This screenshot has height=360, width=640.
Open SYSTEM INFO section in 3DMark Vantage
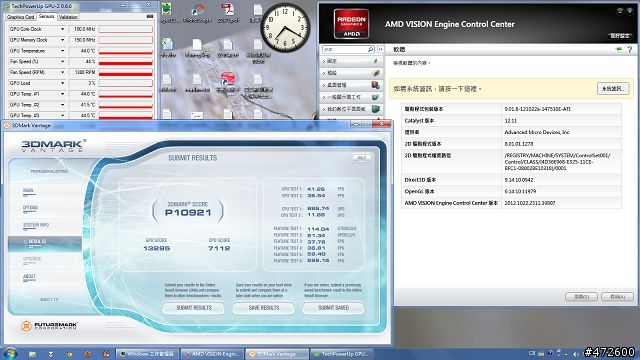(36, 225)
